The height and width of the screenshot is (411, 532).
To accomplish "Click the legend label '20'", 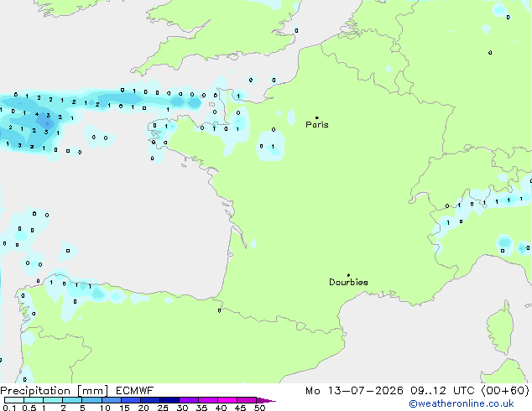I will (143, 408).
